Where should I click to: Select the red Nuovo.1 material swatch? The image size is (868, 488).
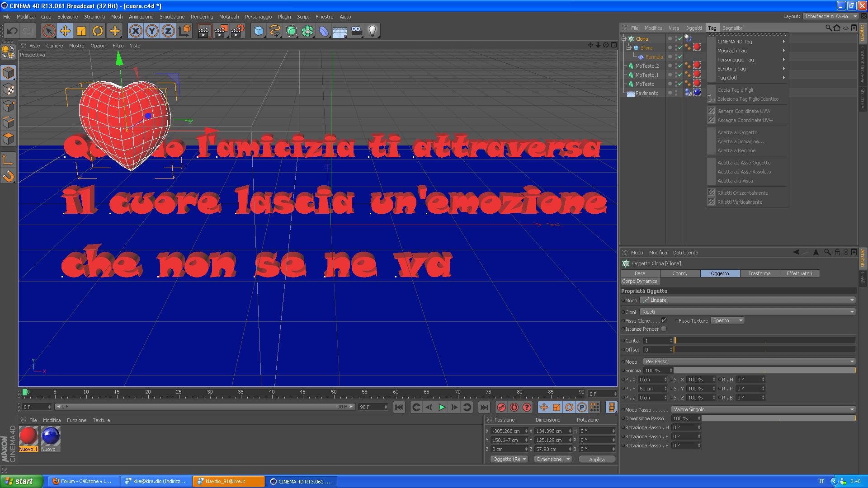[x=28, y=436]
